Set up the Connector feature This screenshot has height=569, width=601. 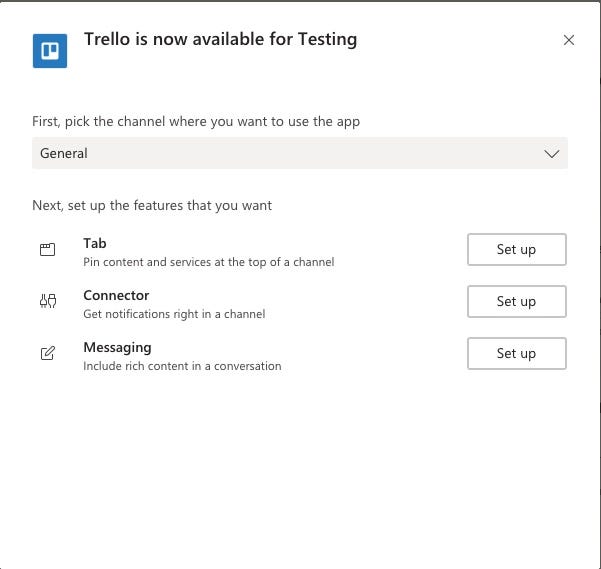click(516, 301)
